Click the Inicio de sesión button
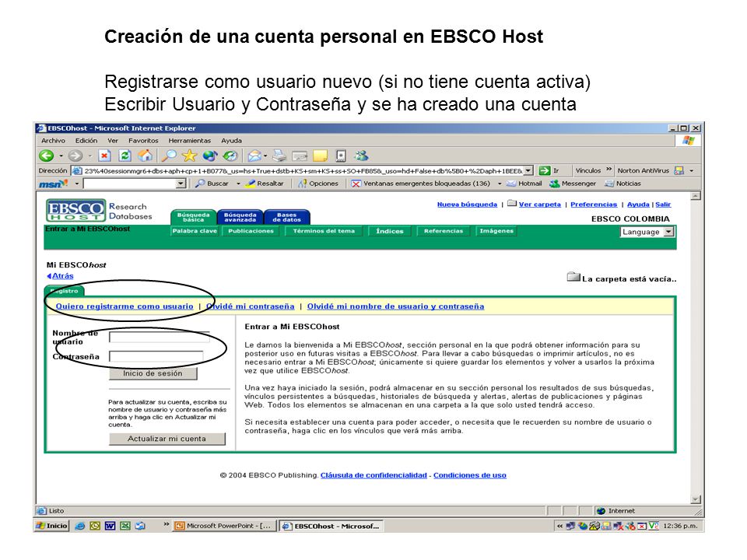The image size is (747, 560). [x=153, y=373]
